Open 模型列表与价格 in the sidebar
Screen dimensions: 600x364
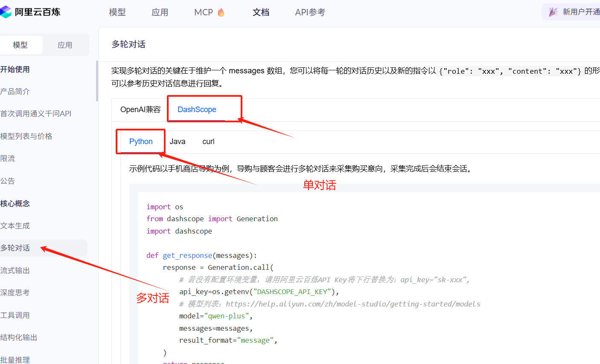coord(26,136)
